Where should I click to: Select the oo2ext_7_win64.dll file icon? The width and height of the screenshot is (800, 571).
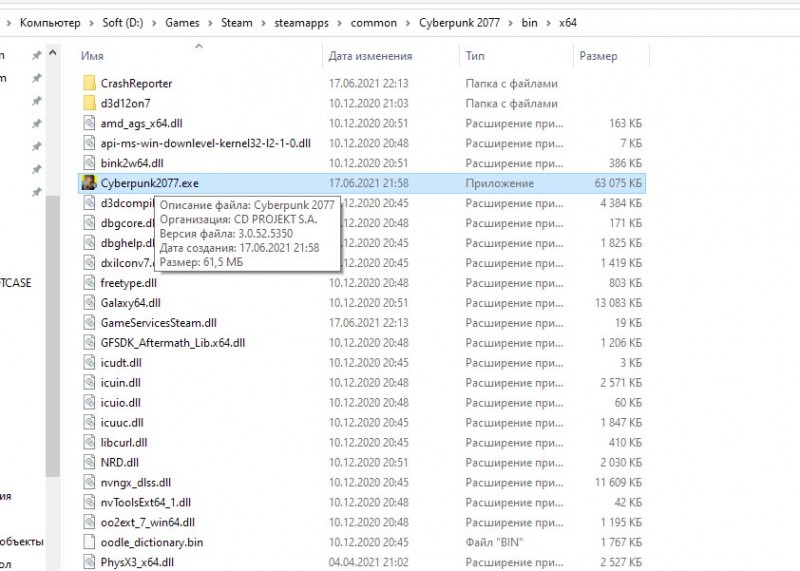point(89,522)
